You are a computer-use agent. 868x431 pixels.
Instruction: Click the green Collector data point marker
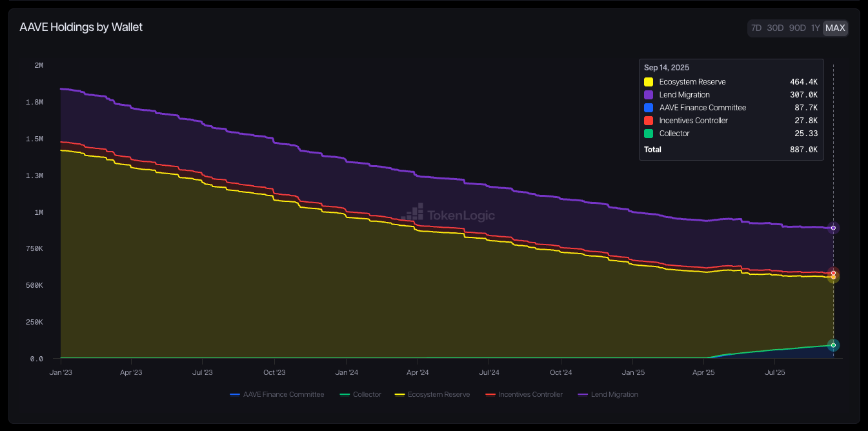coord(834,345)
